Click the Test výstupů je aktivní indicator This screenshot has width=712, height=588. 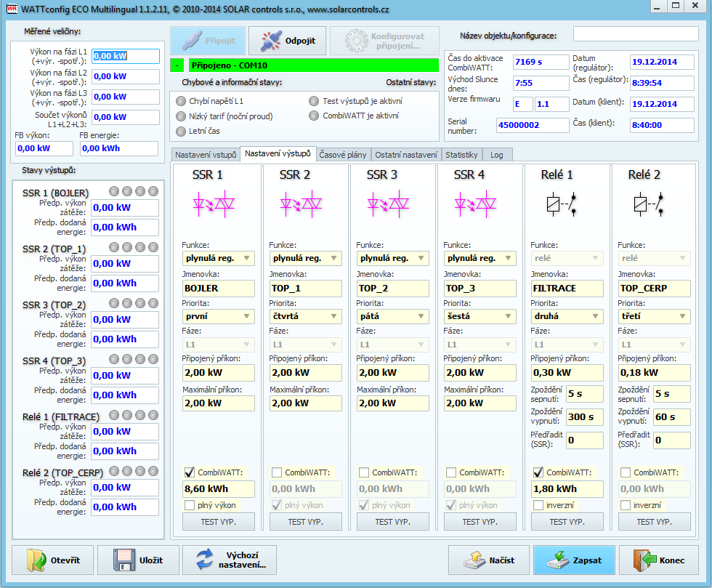point(314,101)
